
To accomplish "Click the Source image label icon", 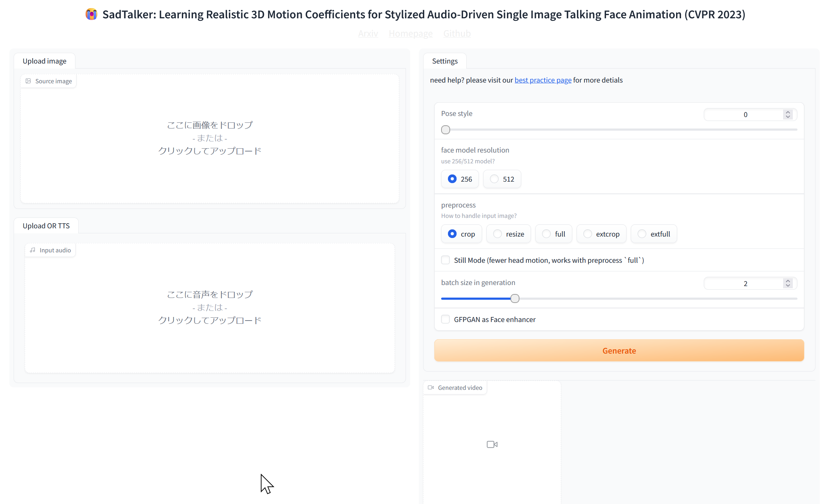I will tap(28, 81).
